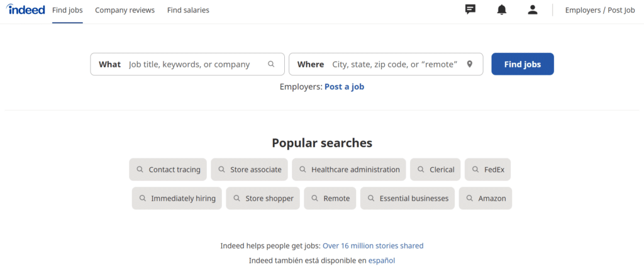The width and height of the screenshot is (644, 271).
Task: Click the search icon on Amazon chip
Action: pyautogui.click(x=470, y=198)
